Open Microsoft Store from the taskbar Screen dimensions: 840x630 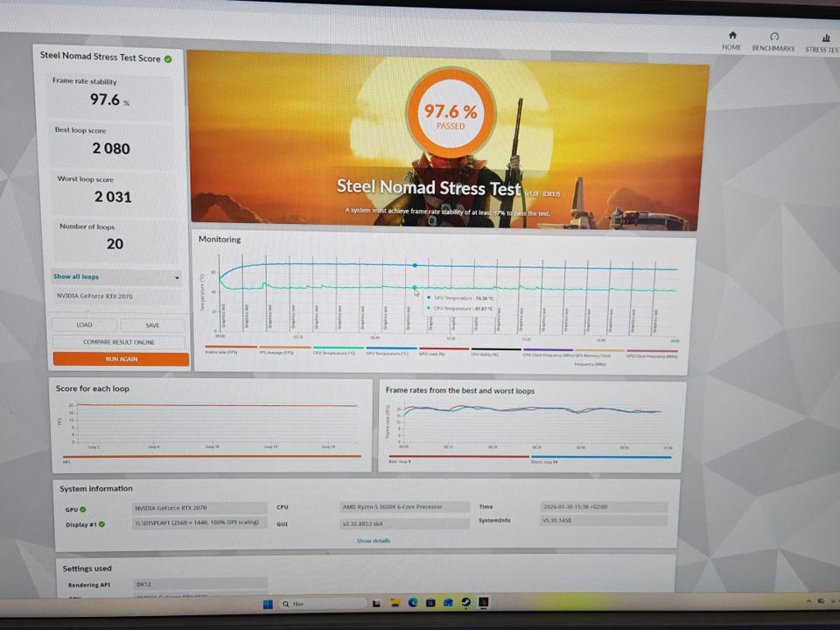[430, 602]
